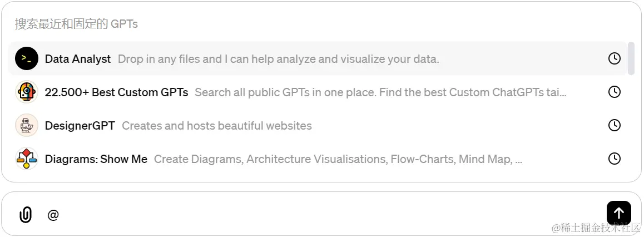Image resolution: width=644 pixels, height=237 pixels.
Task: Click the GPT list vertical scrollbar thumb
Action: [x=631, y=58]
